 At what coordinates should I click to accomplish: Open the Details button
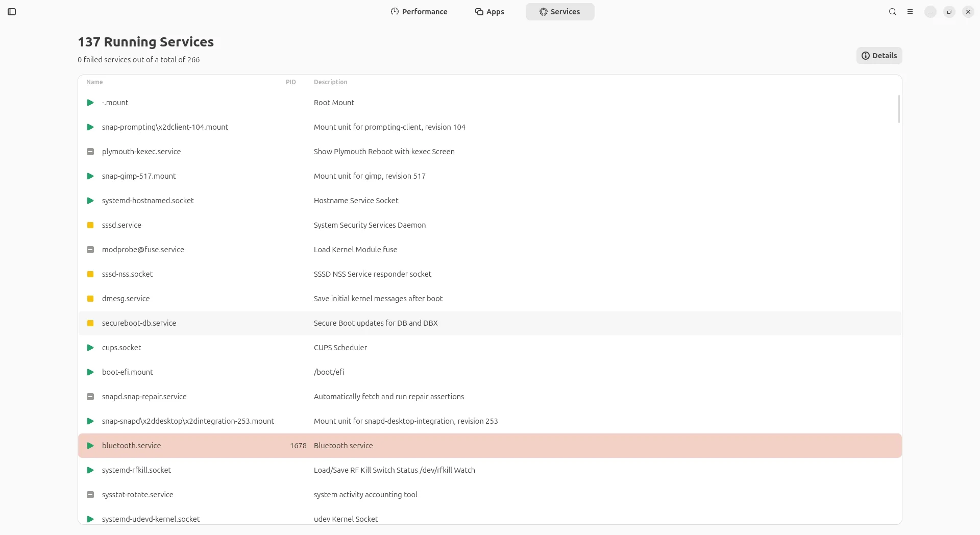click(x=879, y=56)
